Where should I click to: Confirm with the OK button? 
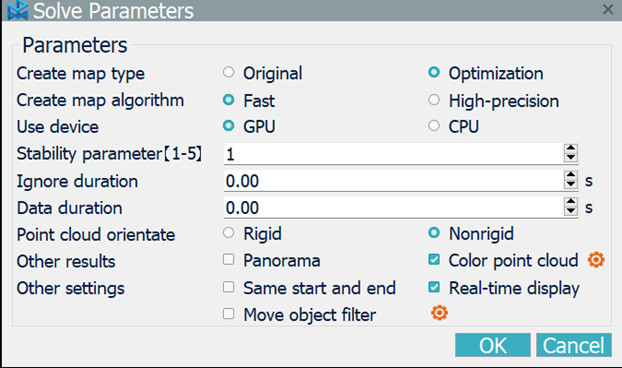pyautogui.click(x=493, y=345)
